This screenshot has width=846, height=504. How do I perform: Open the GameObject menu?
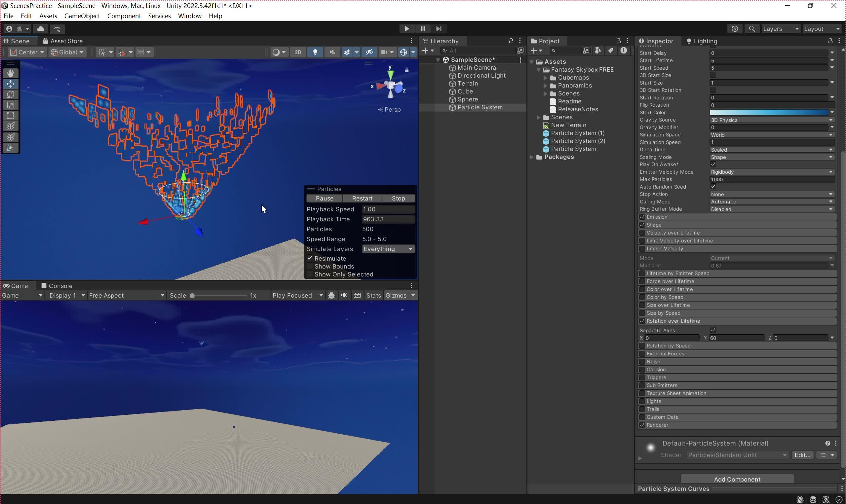tap(82, 16)
